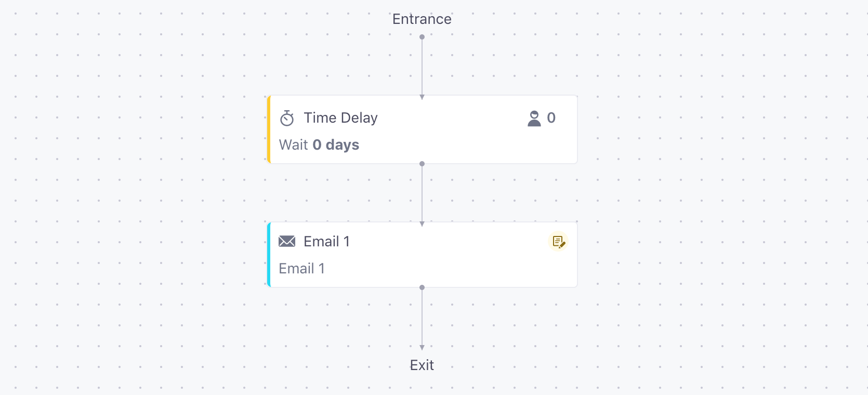
Task: Select the connector dot below Time Delay card
Action: tap(422, 164)
